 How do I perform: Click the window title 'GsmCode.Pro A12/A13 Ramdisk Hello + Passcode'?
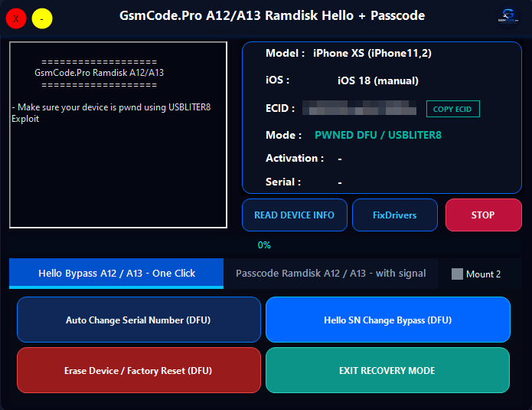(272, 15)
